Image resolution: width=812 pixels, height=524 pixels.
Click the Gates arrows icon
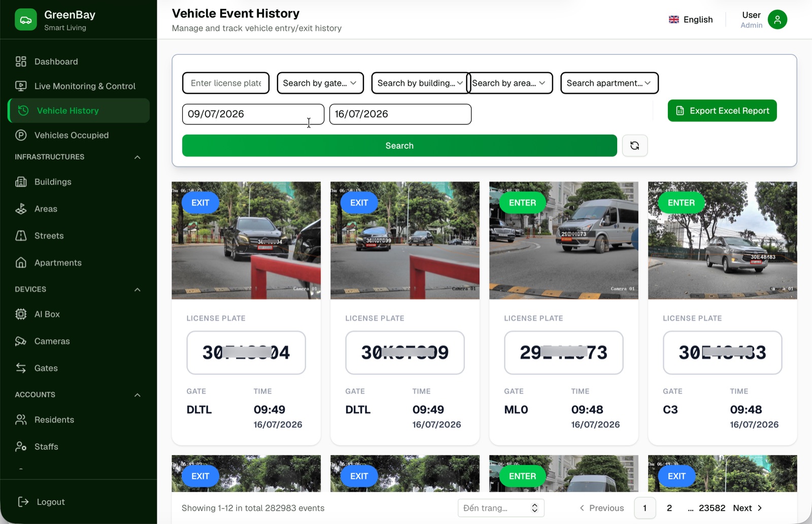(21, 368)
